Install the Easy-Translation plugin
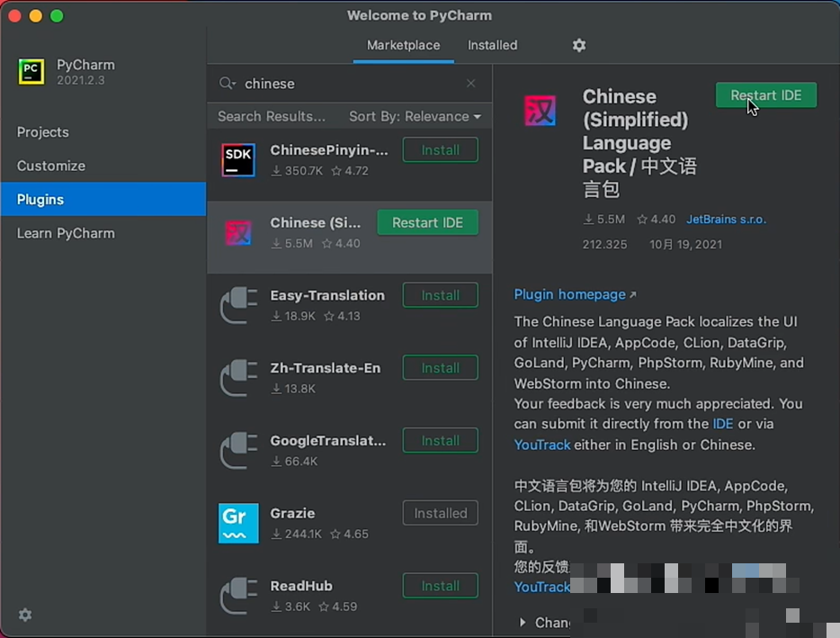 (x=441, y=295)
